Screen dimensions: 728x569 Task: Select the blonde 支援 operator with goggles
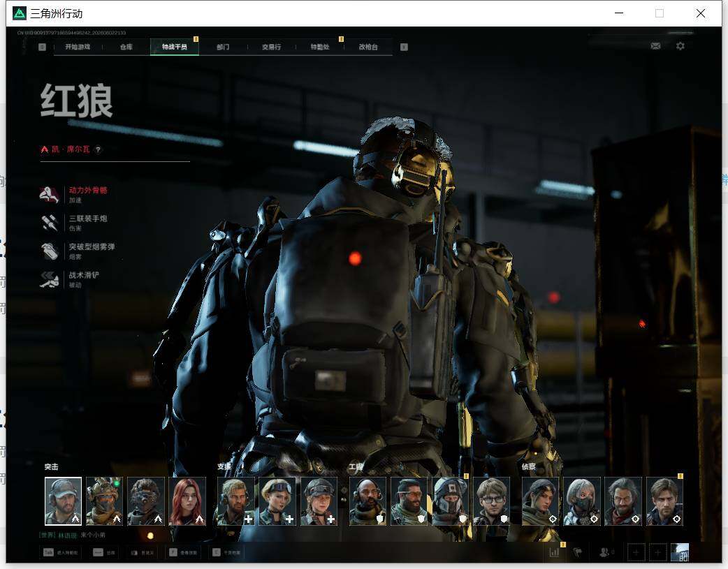[x=277, y=501]
